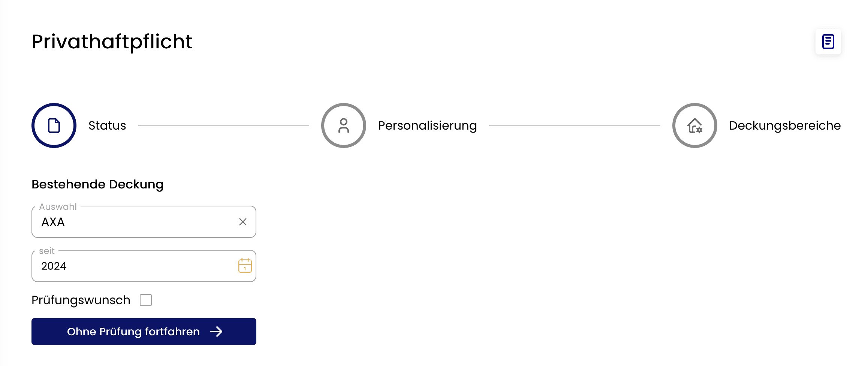Image resolution: width=868 pixels, height=366 pixels.
Task: Select the Personalisierung person icon
Action: 343,125
